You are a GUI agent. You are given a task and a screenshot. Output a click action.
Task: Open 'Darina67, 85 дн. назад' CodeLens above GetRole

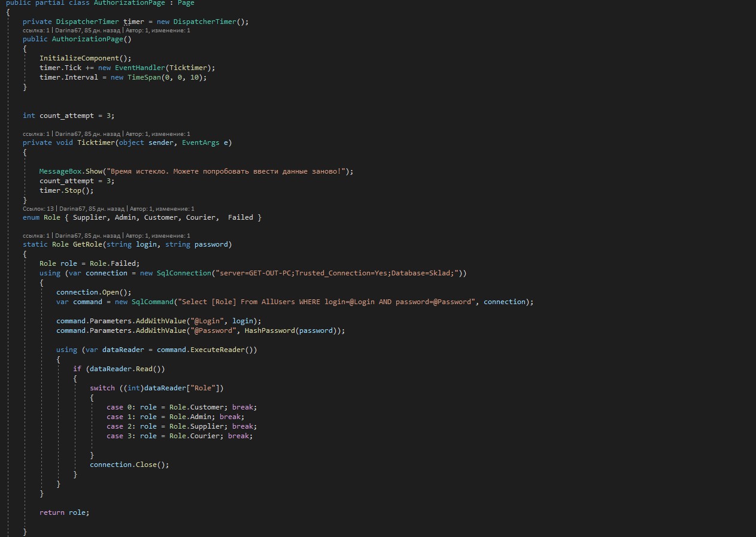(x=88, y=235)
